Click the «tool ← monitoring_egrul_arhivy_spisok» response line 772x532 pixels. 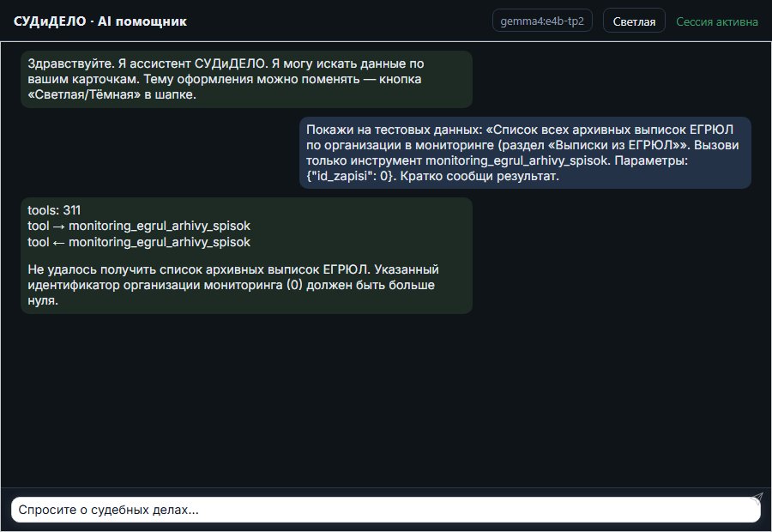click(139, 242)
